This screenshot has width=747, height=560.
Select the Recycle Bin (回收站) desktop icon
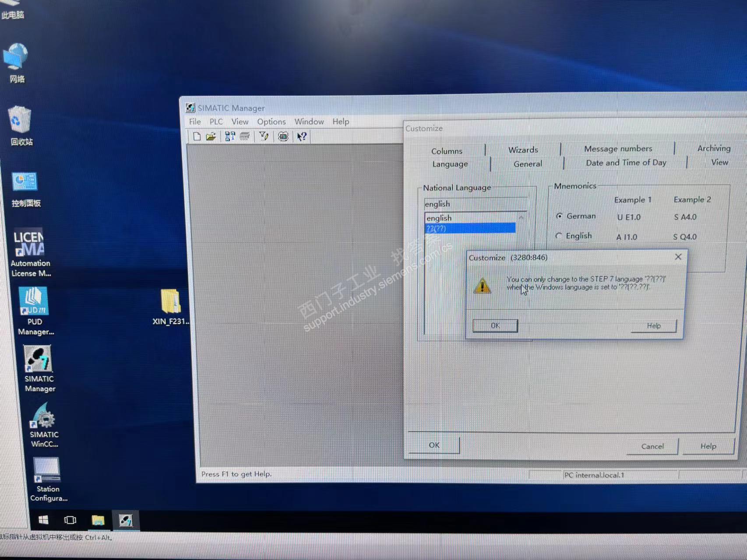(x=20, y=126)
